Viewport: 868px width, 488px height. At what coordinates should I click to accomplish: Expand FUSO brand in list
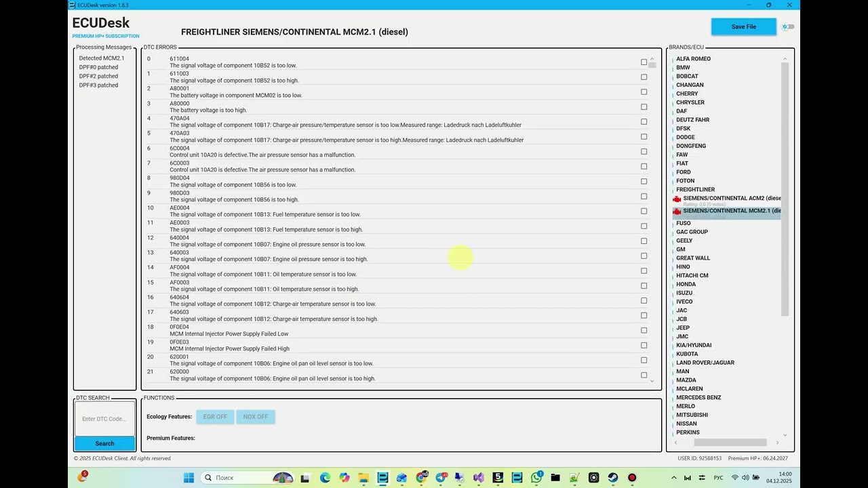[x=684, y=223]
